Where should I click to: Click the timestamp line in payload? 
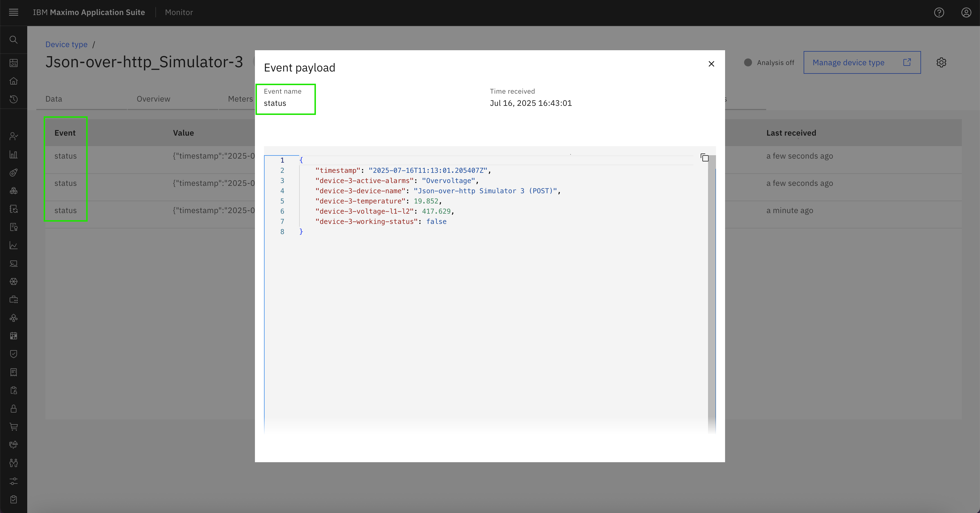403,171
